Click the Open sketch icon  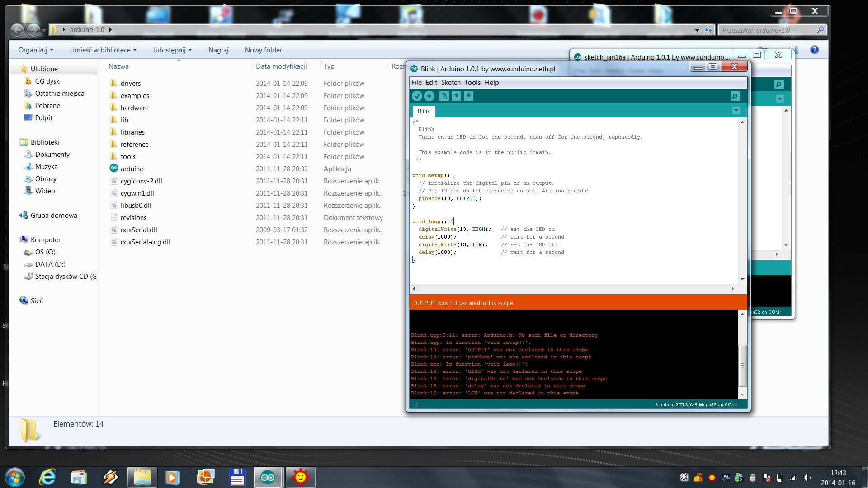(456, 96)
